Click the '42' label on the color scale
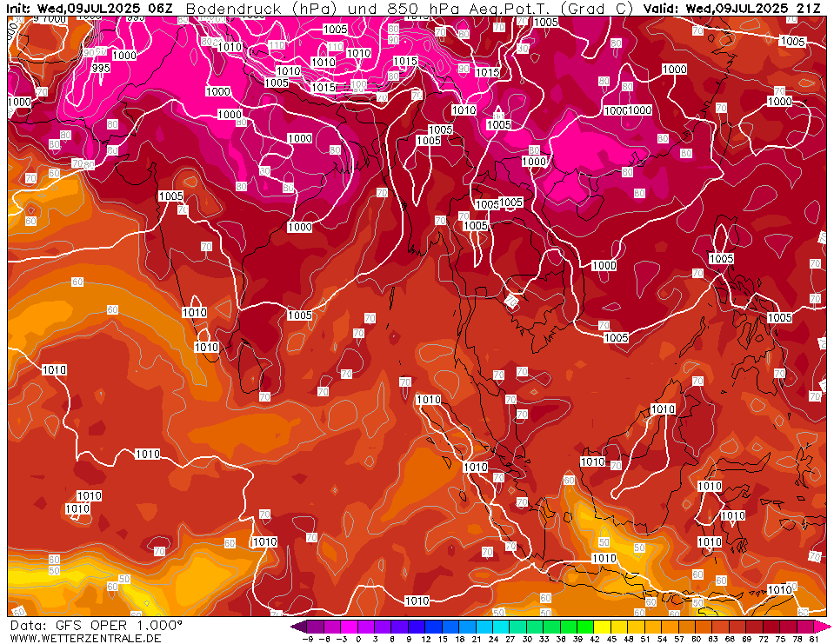834x644 pixels. click(595, 639)
